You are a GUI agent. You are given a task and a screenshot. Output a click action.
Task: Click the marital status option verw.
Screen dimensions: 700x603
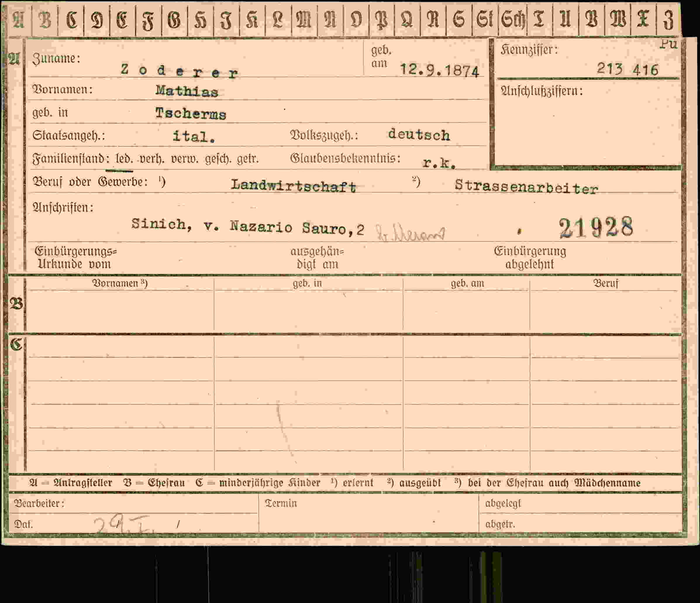pos(185,159)
